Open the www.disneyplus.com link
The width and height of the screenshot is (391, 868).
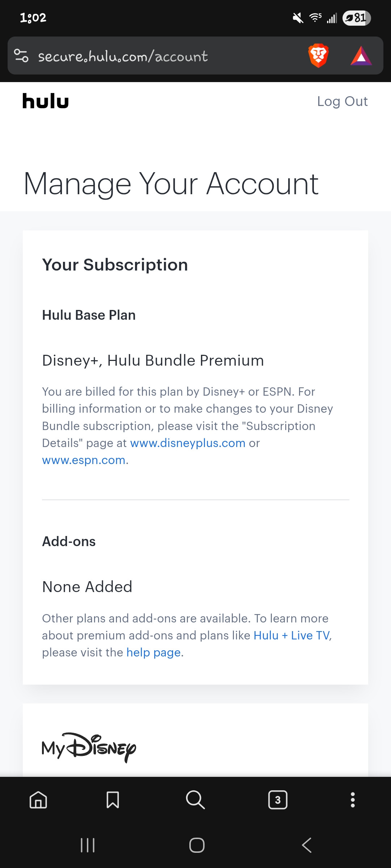coord(188,443)
